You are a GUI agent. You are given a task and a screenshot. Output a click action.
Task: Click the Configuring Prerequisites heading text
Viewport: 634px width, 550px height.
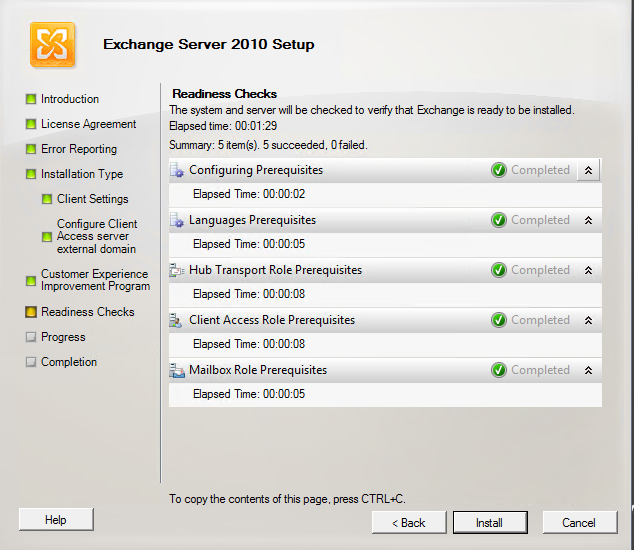256,170
